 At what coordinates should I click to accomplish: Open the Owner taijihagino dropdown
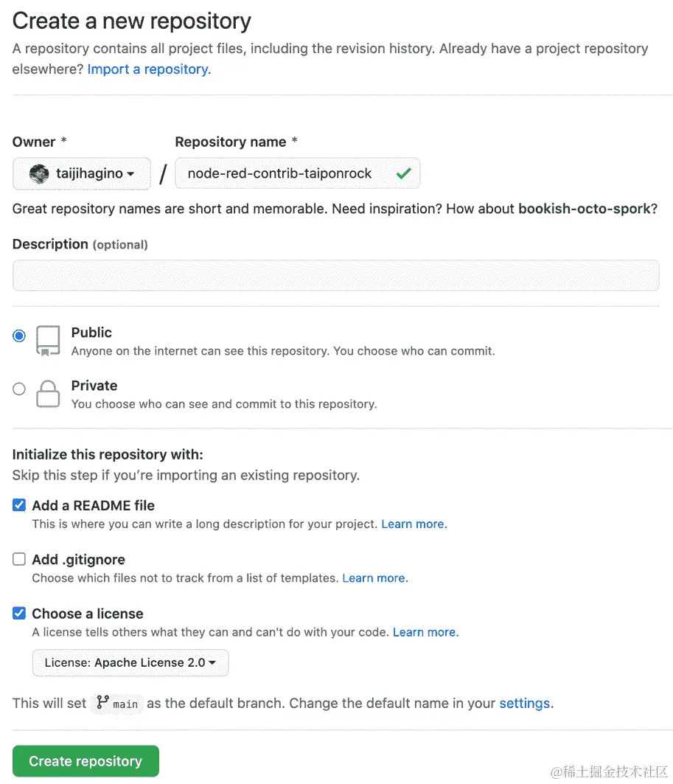(x=82, y=174)
